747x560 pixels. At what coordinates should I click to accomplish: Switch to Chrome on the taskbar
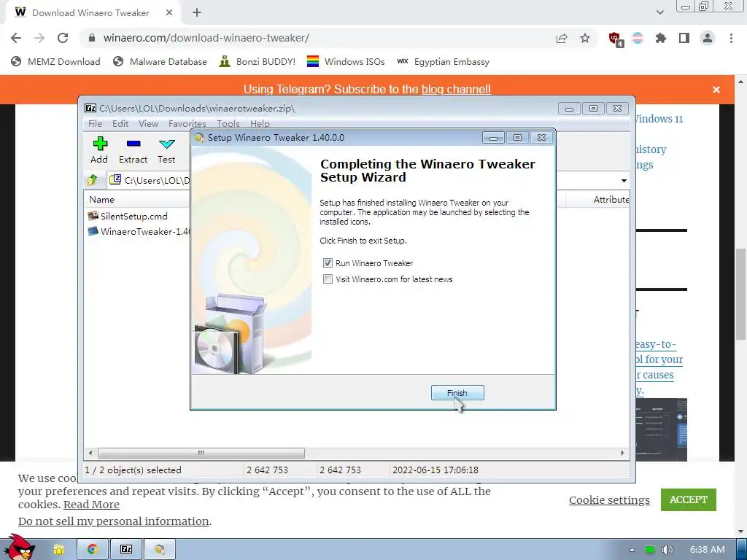93,550
